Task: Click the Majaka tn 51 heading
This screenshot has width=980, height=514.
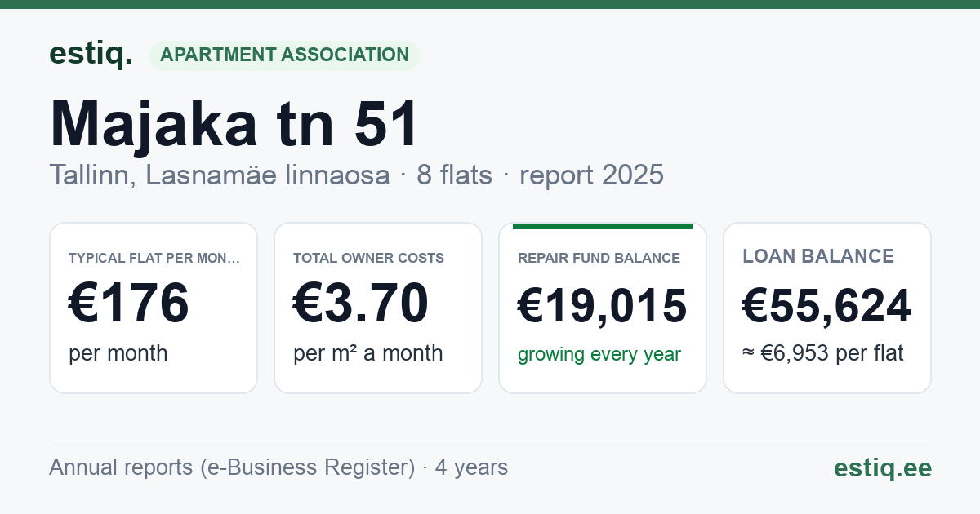Action: [234, 125]
